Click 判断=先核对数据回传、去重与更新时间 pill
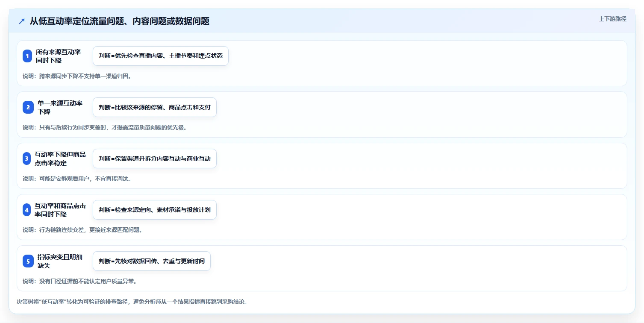 tap(152, 261)
